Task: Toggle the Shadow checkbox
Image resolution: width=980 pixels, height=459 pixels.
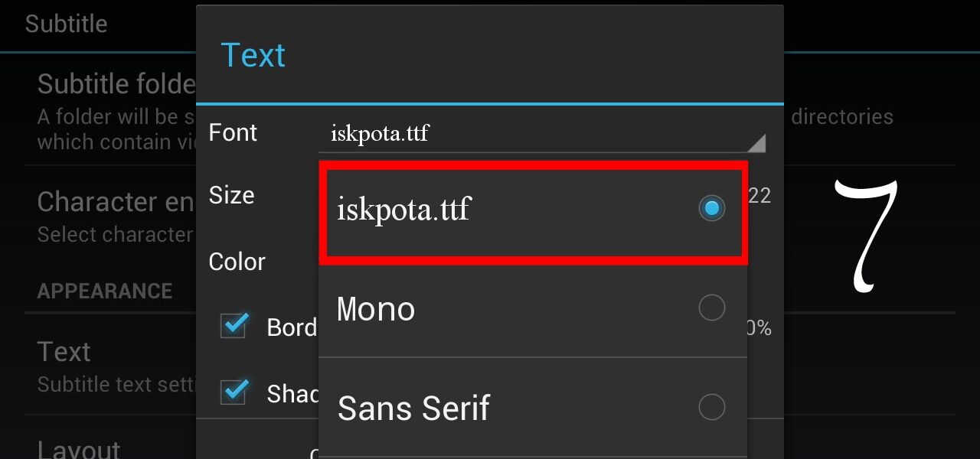Action: click(234, 392)
